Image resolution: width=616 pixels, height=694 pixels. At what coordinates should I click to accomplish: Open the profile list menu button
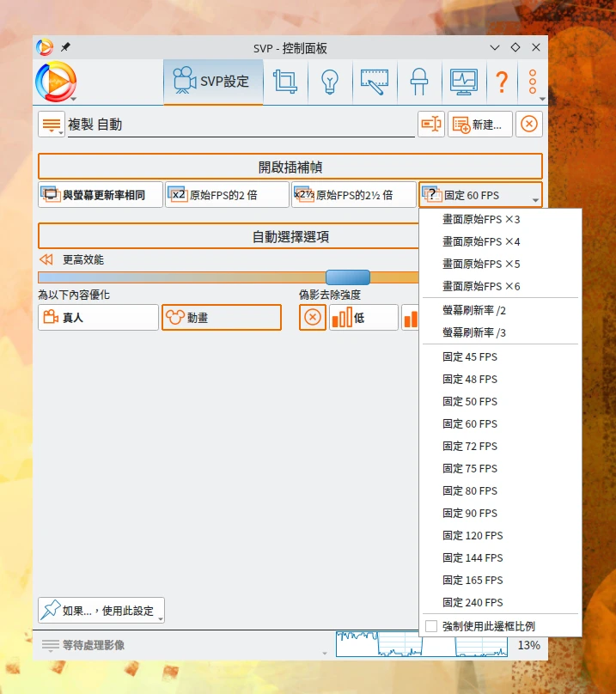(x=52, y=125)
